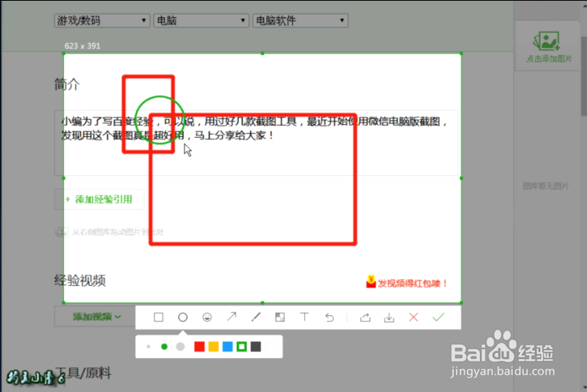
Task: Select the ellipse drawing tool
Action: pos(183,318)
